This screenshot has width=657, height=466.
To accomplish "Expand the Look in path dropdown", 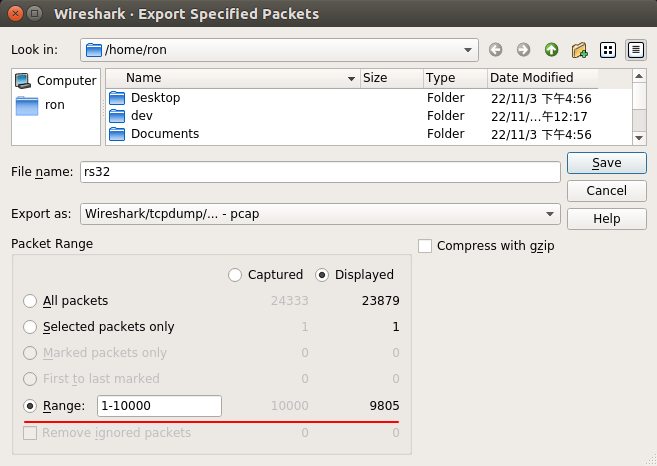I will pos(468,50).
